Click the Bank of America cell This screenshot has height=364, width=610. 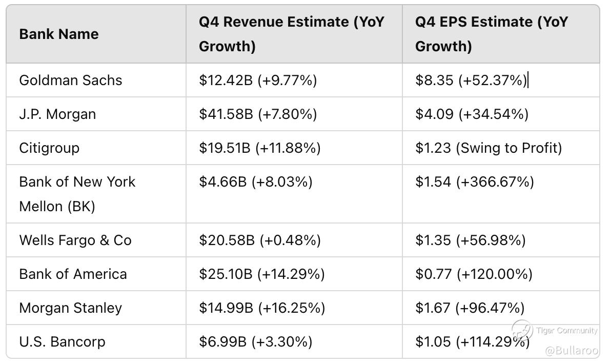[73, 274]
